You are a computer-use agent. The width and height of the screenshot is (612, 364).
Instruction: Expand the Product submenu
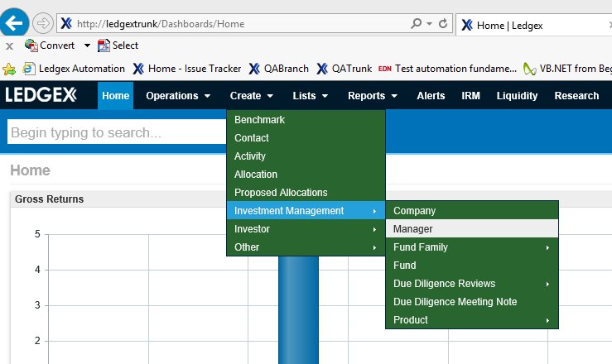[x=472, y=320]
